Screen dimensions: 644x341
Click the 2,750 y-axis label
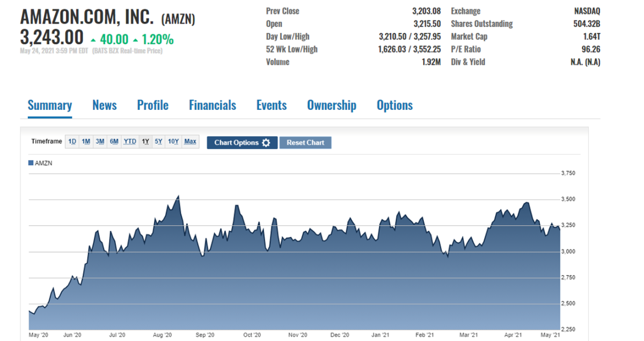coord(568,277)
